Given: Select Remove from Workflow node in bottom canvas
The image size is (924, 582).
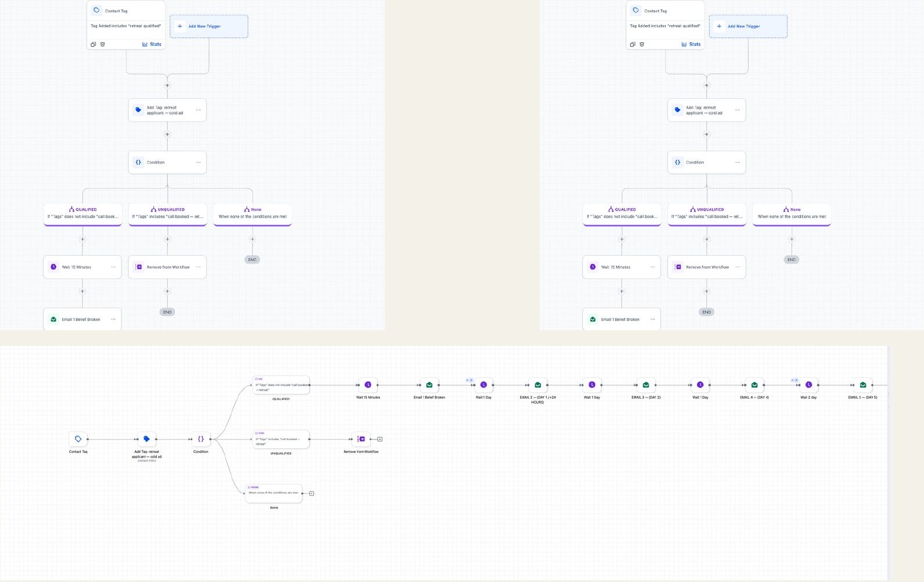Looking at the screenshot, I should click(361, 439).
